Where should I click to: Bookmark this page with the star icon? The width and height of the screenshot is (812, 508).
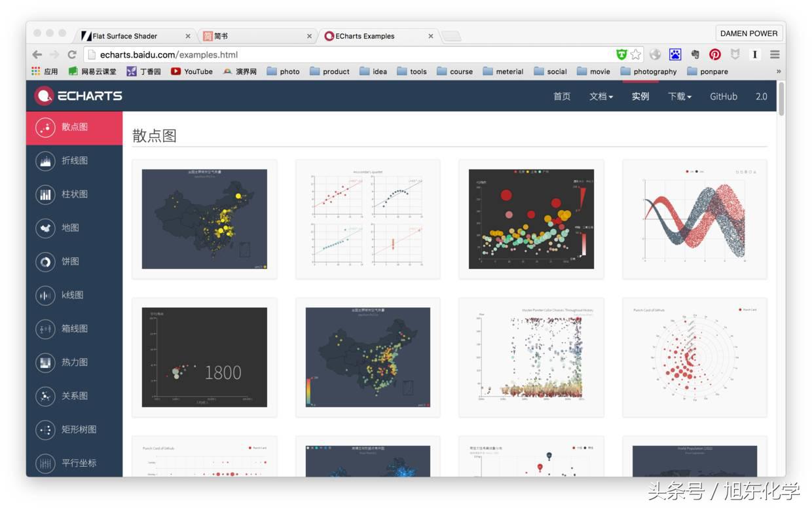(x=635, y=54)
